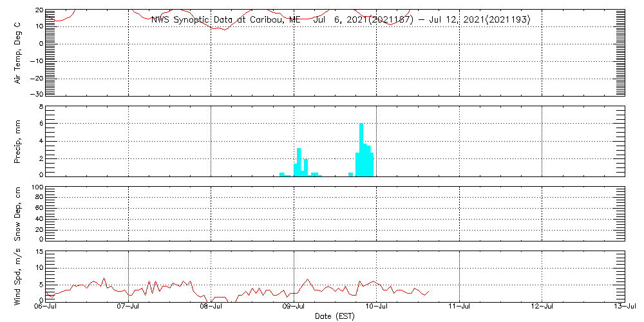Click the small cyan bar left of 09-Jul gridline
The width and height of the screenshot is (644, 322).
282,174
